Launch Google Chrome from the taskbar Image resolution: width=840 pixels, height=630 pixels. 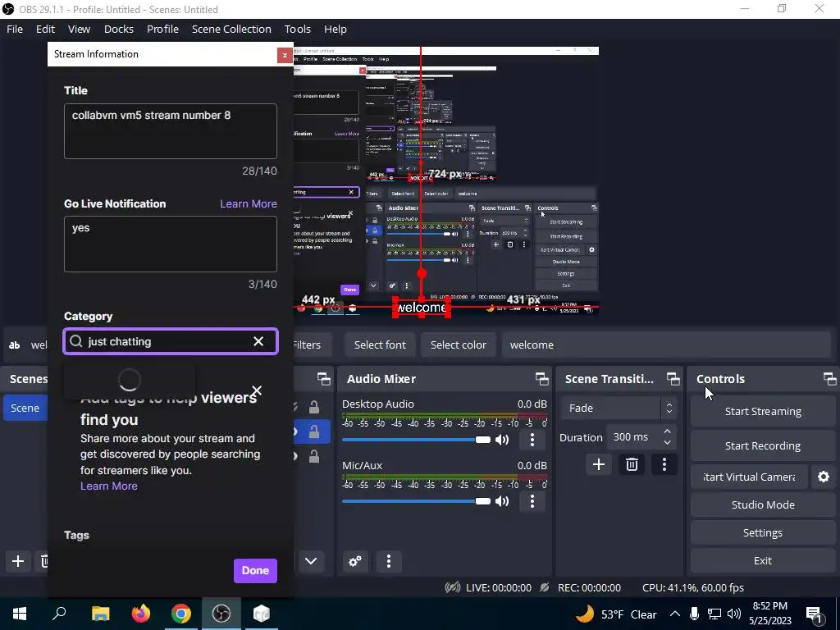tap(181, 614)
